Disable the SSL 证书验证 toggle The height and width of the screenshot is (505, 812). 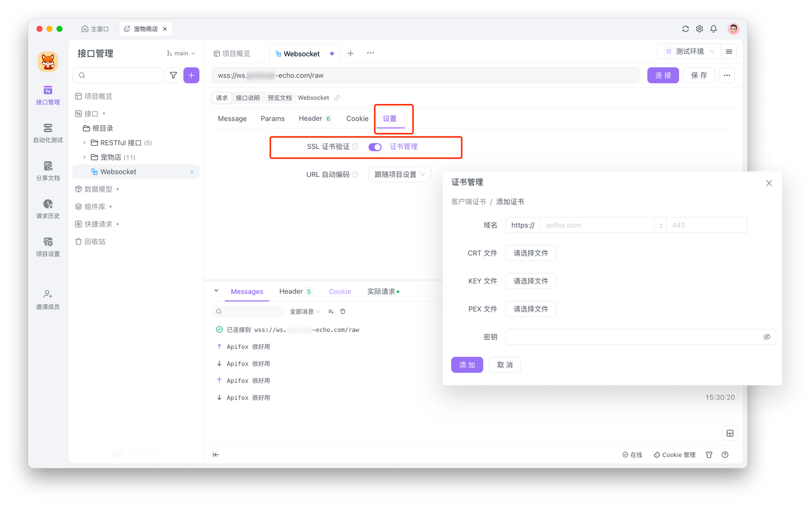coord(375,147)
